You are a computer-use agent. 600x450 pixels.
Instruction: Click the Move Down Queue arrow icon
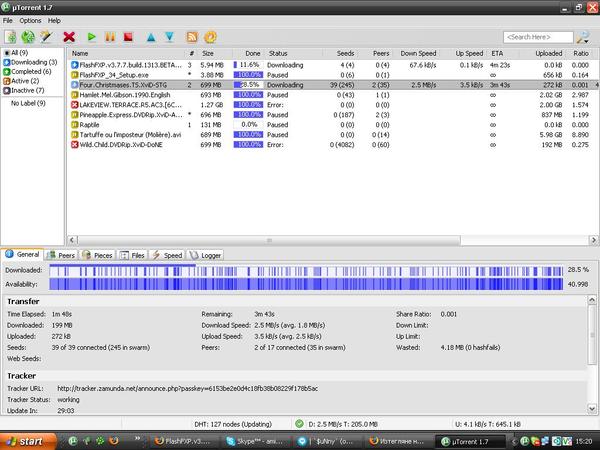(169, 37)
